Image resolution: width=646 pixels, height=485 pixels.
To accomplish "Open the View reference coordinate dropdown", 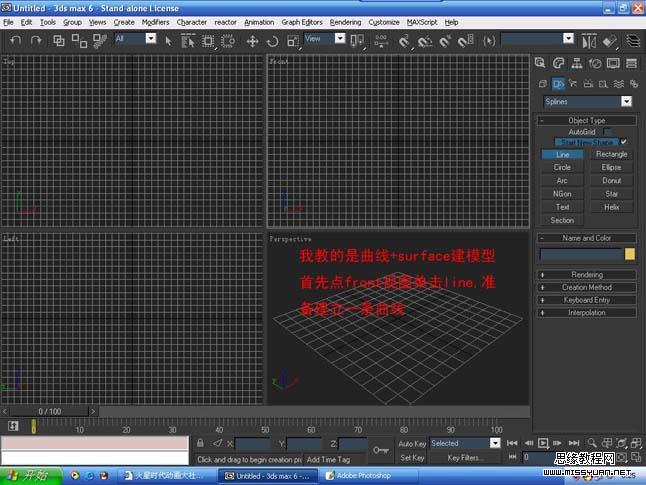I will 340,38.
